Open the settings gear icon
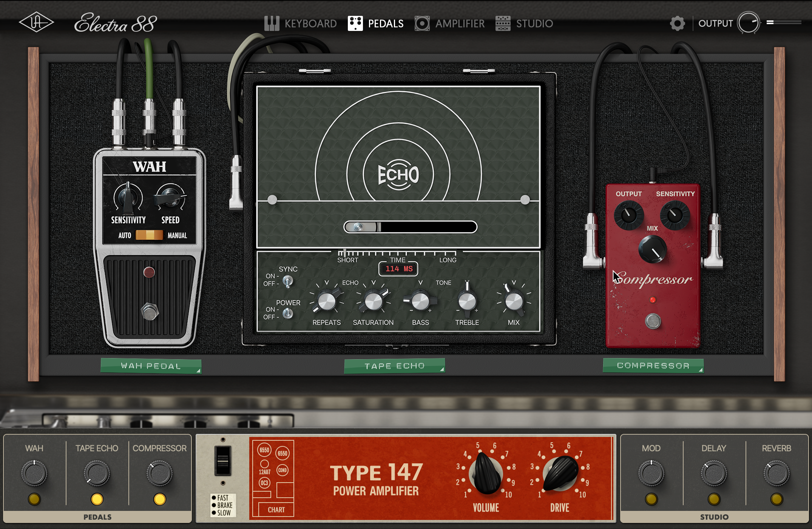This screenshot has height=529, width=812. click(677, 23)
